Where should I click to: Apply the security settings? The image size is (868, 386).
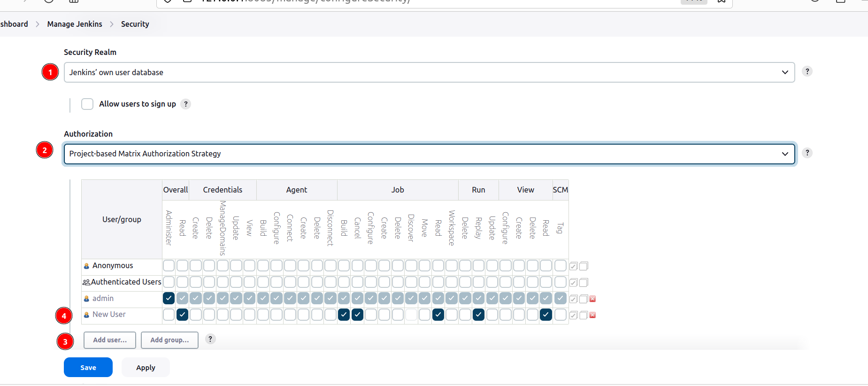click(146, 367)
